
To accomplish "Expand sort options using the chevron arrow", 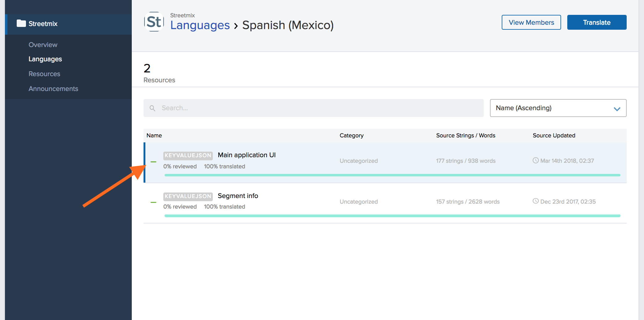I will click(617, 109).
